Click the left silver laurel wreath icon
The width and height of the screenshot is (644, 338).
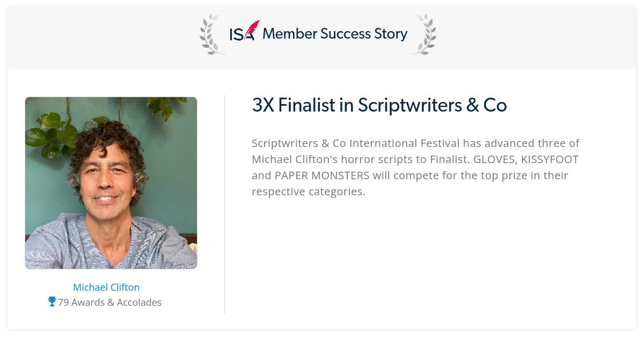[213, 34]
